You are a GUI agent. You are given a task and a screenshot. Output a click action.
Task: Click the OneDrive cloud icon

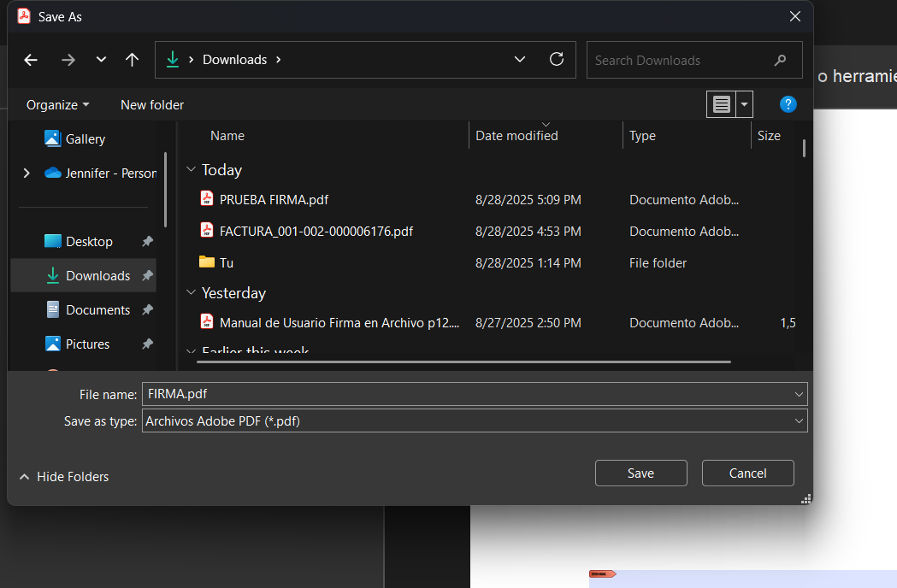(53, 173)
